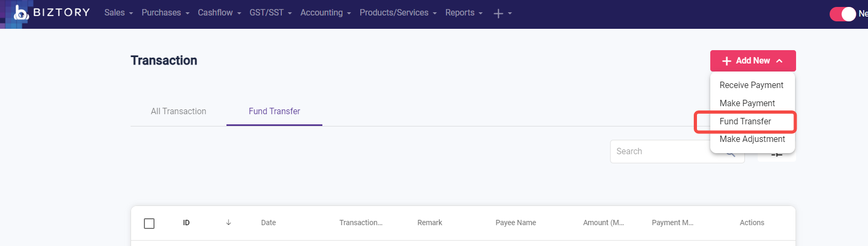Open the Reports menu
Viewport: 868px width, 246px height.
pyautogui.click(x=464, y=13)
